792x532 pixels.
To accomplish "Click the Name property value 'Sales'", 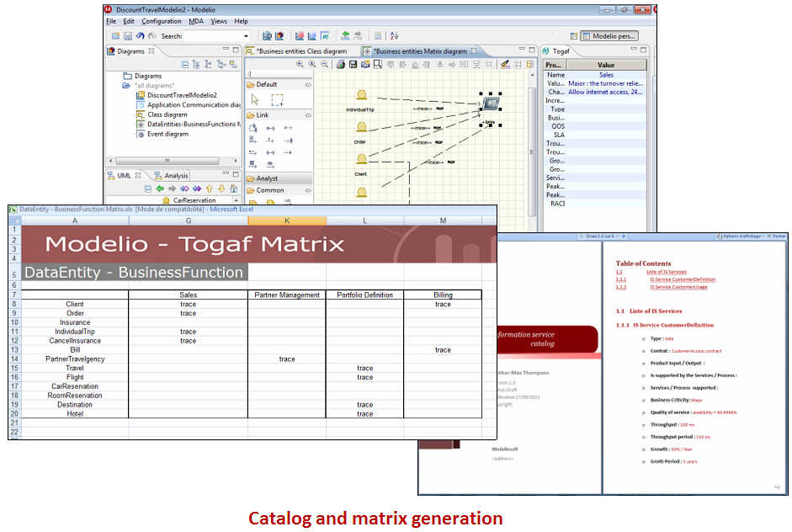I will [606, 75].
